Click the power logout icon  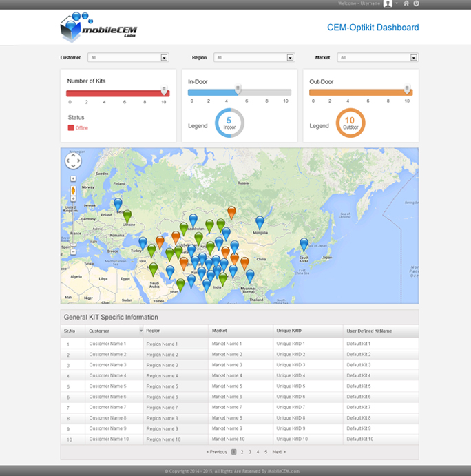(416, 3)
